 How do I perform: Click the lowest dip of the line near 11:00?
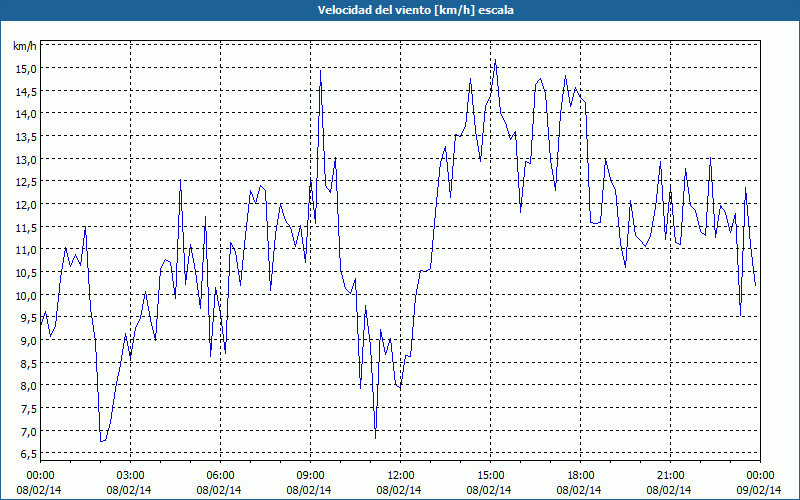coord(376,438)
